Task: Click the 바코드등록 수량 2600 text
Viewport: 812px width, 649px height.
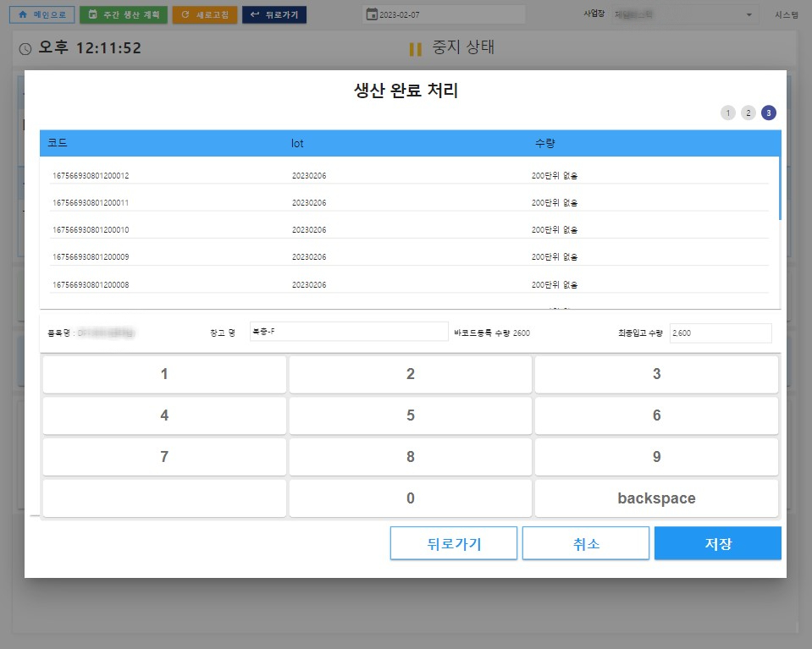Action: (492, 333)
